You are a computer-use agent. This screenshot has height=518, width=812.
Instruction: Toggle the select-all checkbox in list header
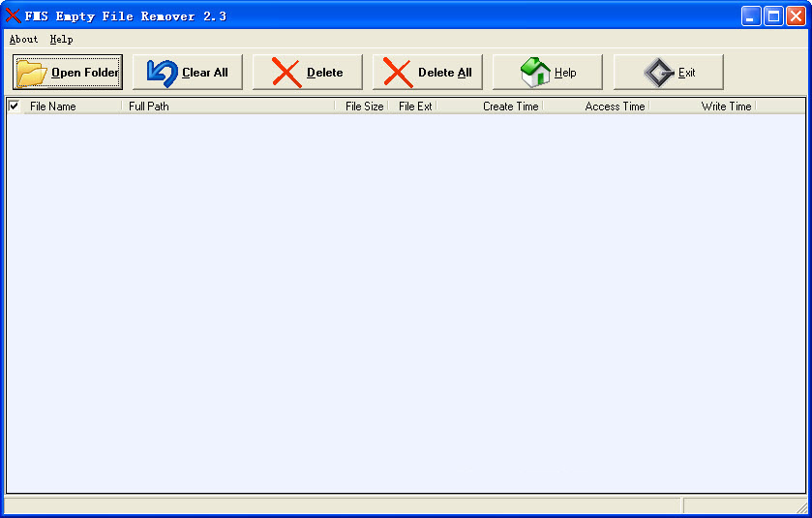pyautogui.click(x=14, y=106)
